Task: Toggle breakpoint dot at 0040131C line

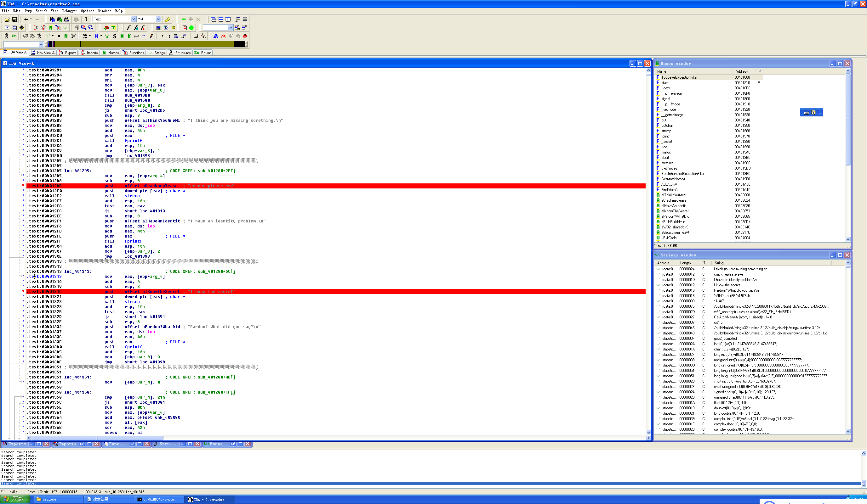Action: tap(23, 291)
